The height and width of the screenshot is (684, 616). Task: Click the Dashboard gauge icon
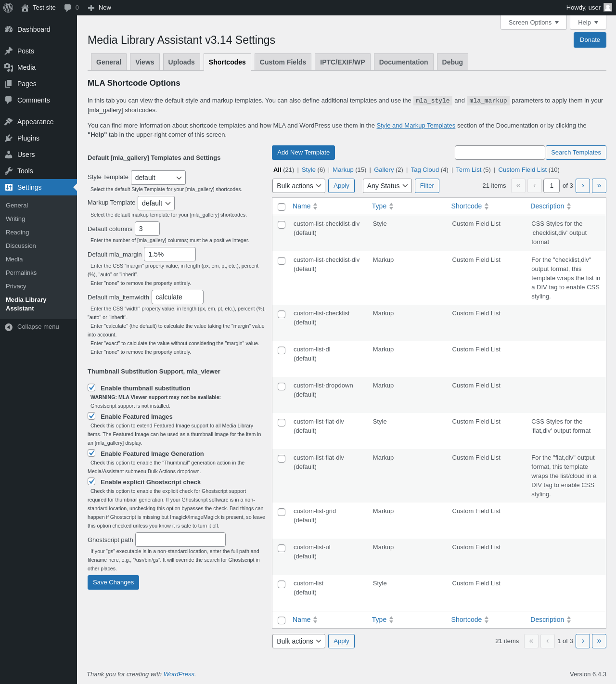9,29
